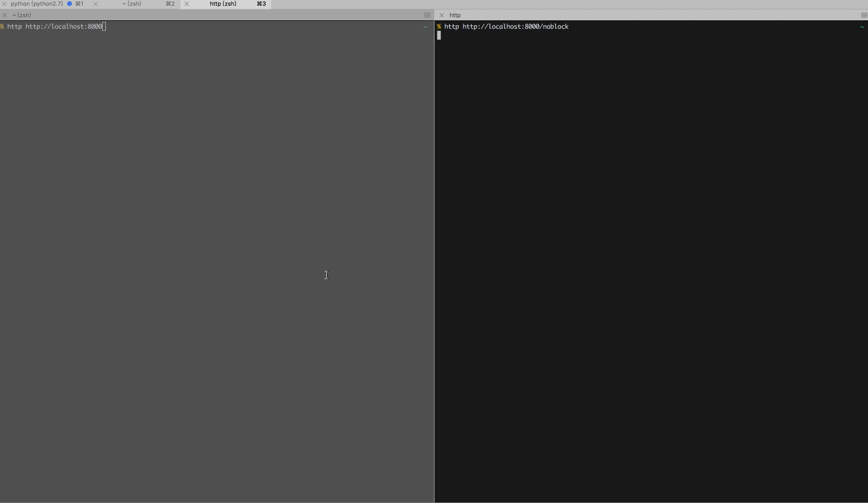Close the python (python2.7) tab
The width and height of the screenshot is (868, 503).
tap(4, 4)
